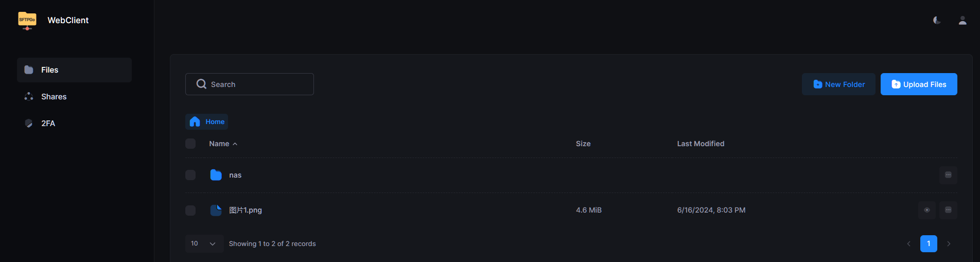Open actions menu for 图片1.png
This screenshot has width=980, height=262.
pos(948,210)
